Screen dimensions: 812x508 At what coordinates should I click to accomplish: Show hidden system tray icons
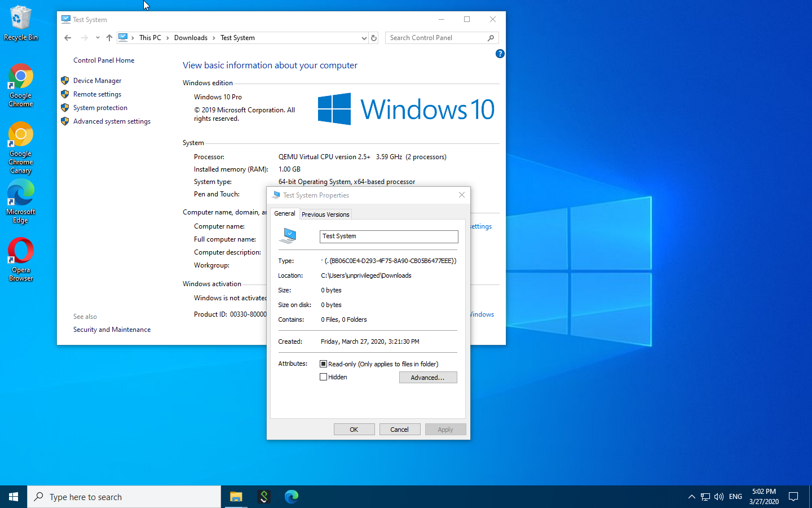click(x=691, y=497)
